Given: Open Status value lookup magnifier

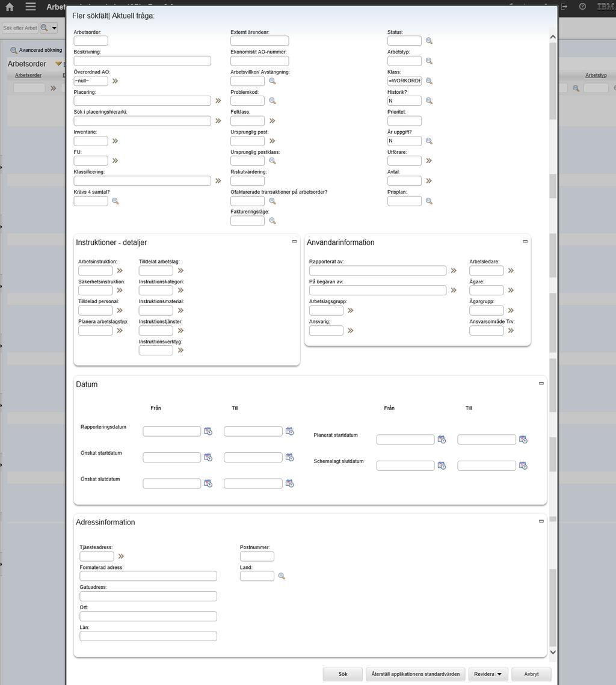Looking at the screenshot, I should click(429, 41).
